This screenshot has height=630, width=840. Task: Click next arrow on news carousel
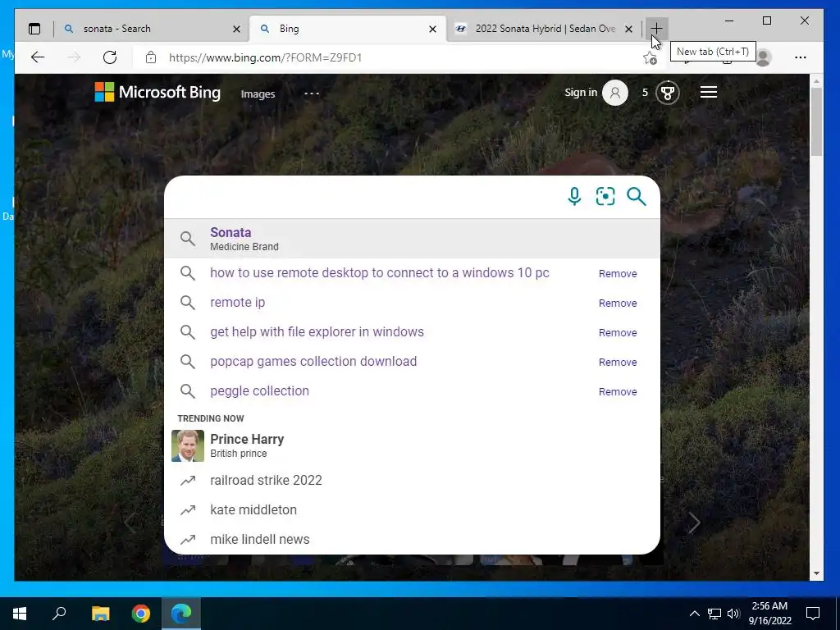click(x=693, y=523)
